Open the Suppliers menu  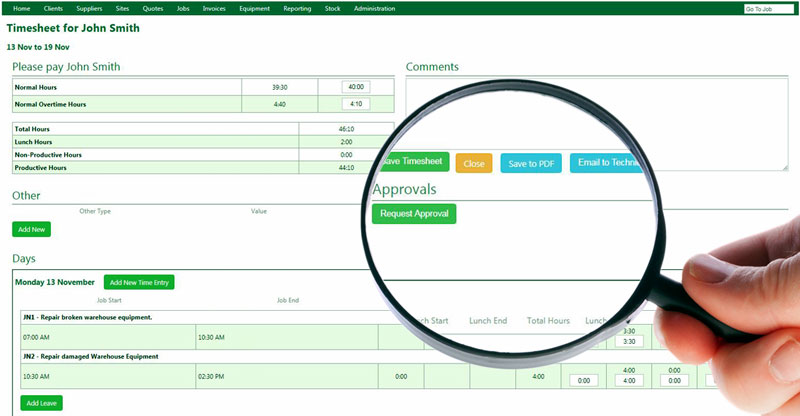(x=89, y=8)
